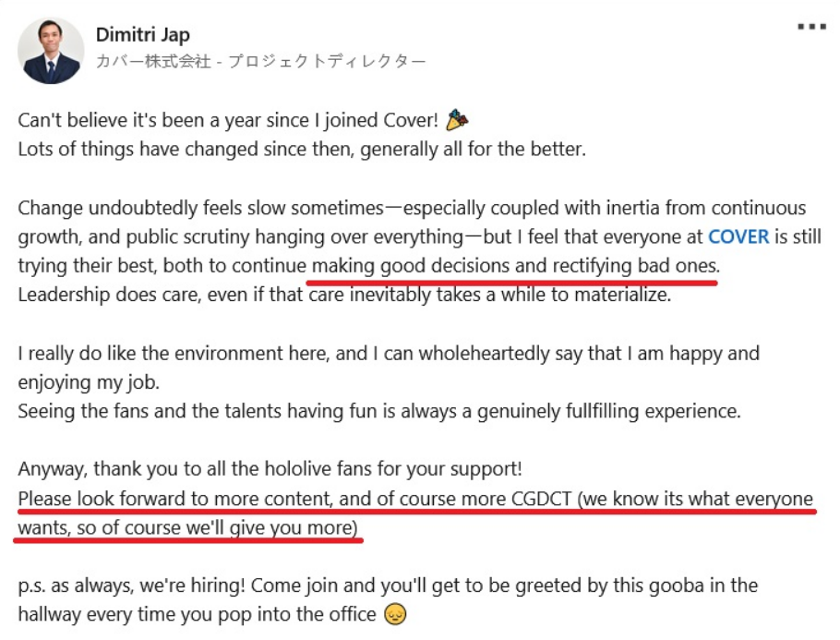Screen dimensions: 840x640
Task: Click the Japanese job title subtitle
Action: point(261,61)
